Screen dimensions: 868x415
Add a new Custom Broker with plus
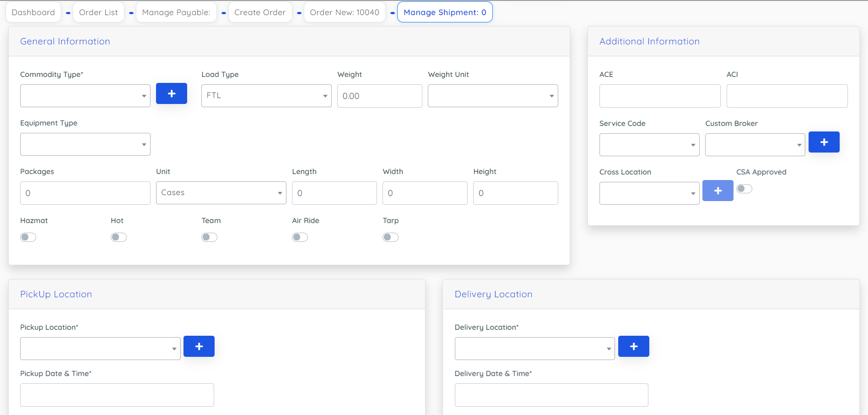tap(824, 142)
